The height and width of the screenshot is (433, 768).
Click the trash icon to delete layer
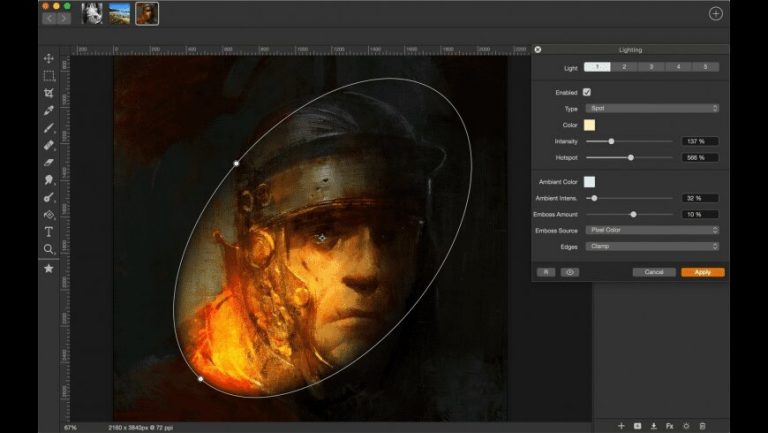[703, 426]
